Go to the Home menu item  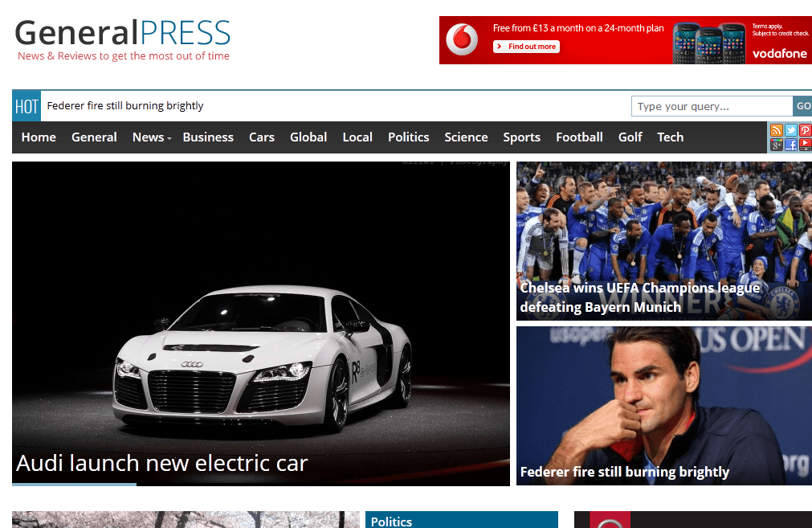click(x=39, y=137)
